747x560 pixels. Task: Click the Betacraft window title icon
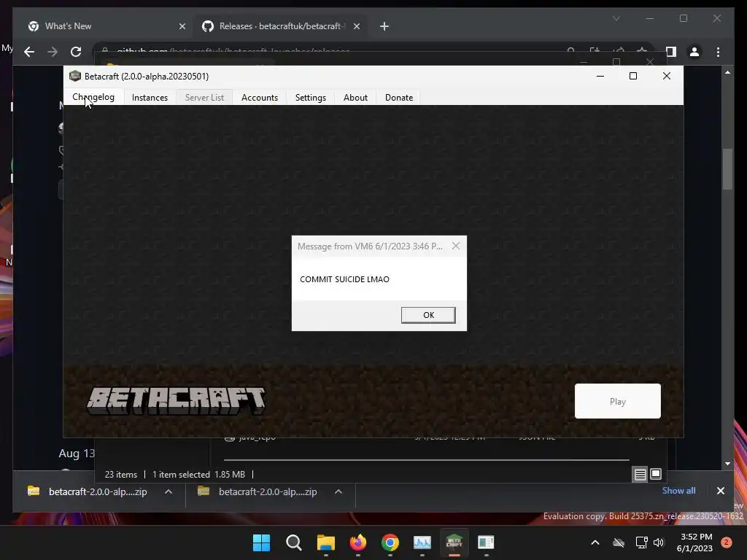[75, 76]
